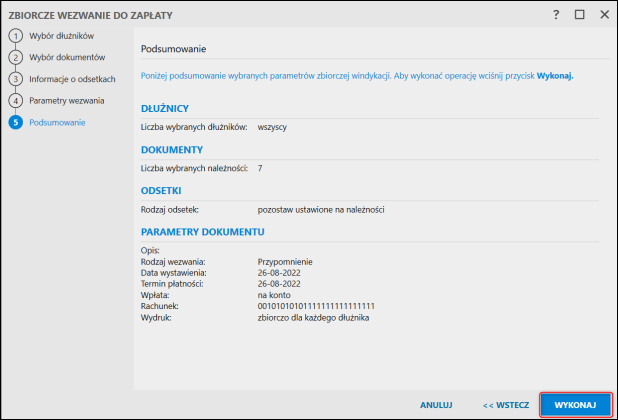Go to the Wybór dłużników step label
618x420 pixels.
tap(62, 36)
